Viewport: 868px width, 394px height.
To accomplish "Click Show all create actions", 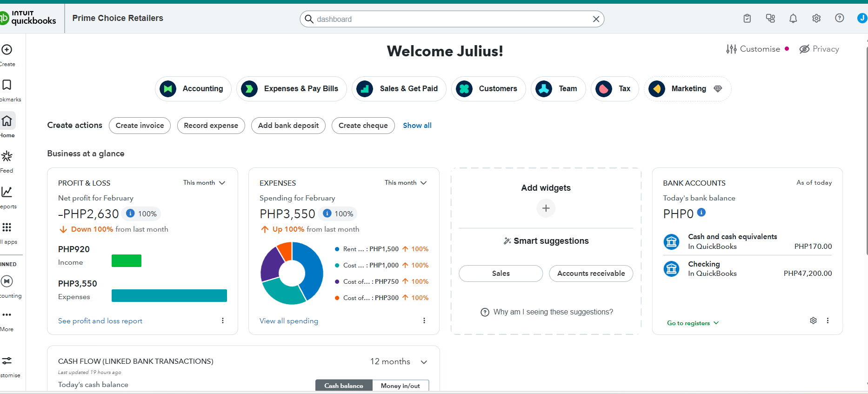I will 417,126.
